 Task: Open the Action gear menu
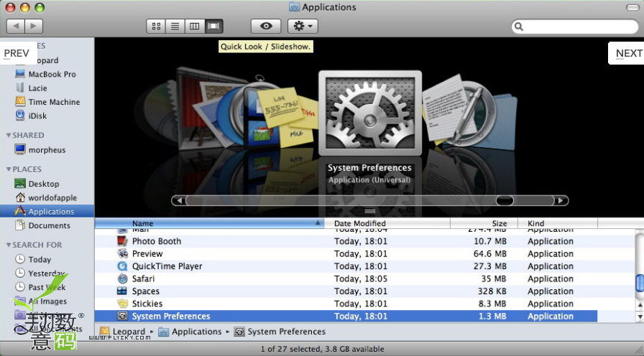[x=303, y=27]
